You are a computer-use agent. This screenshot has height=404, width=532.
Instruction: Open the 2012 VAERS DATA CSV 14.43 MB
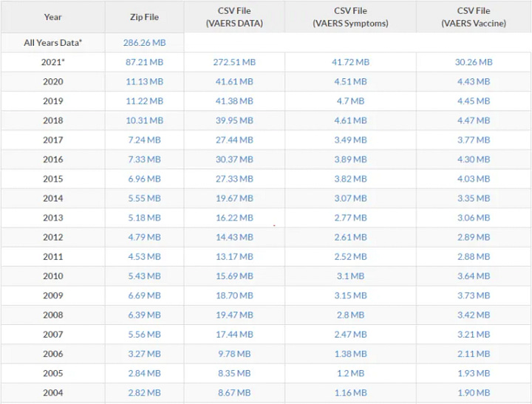(x=234, y=237)
